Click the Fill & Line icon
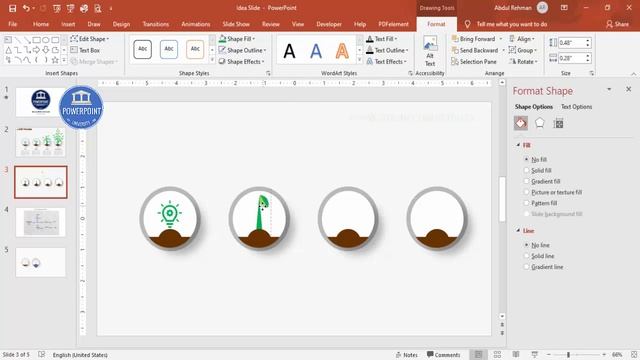 521,123
